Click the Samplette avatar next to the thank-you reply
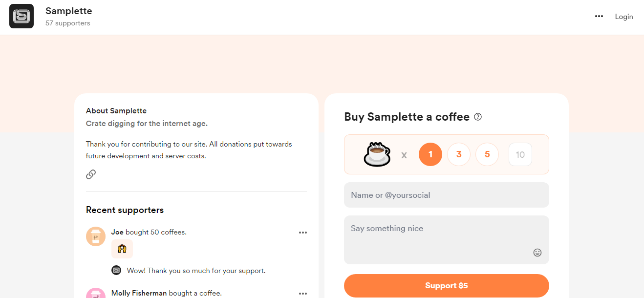The image size is (644, 298). (x=116, y=270)
